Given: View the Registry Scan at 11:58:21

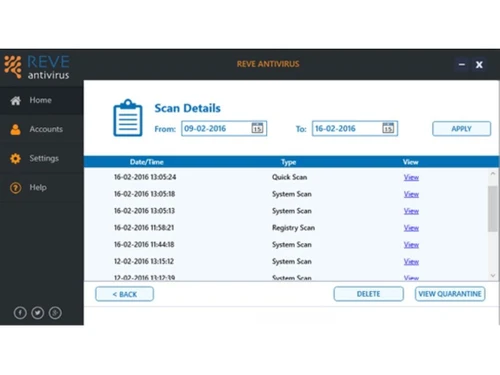Looking at the screenshot, I should [x=411, y=228].
